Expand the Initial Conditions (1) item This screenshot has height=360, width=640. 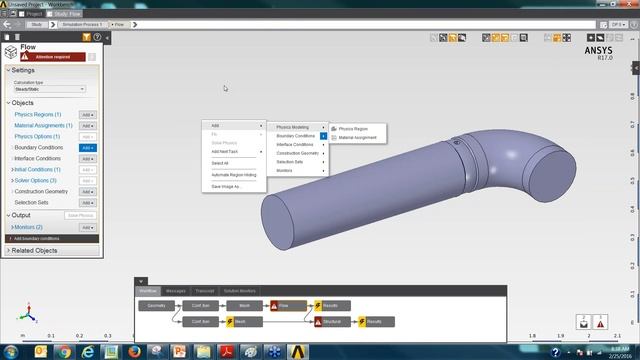pyautogui.click(x=13, y=169)
